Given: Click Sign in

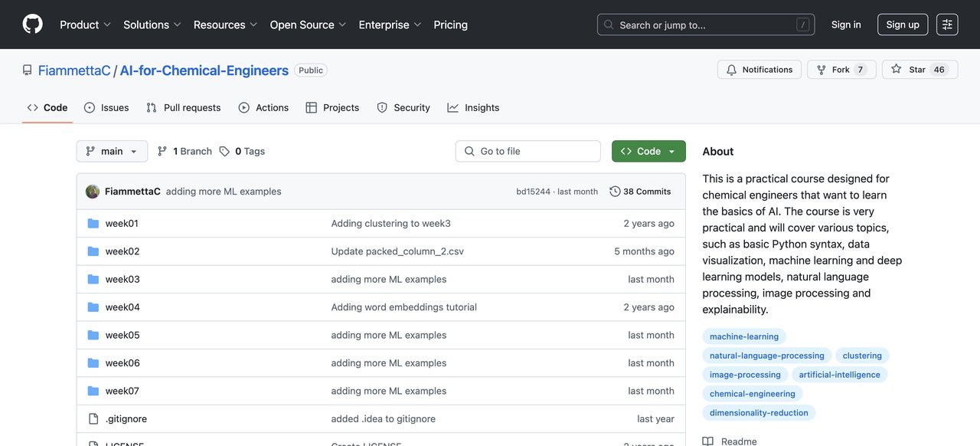Looking at the screenshot, I should (846, 25).
